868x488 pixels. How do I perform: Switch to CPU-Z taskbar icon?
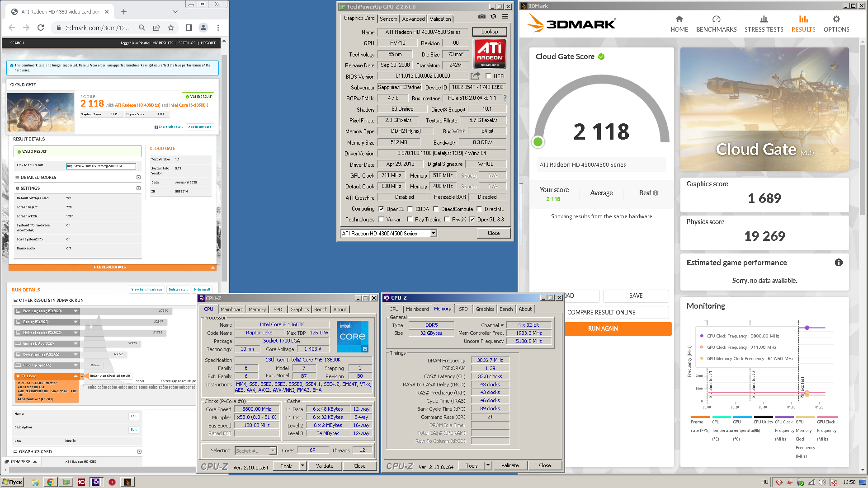pos(96,482)
